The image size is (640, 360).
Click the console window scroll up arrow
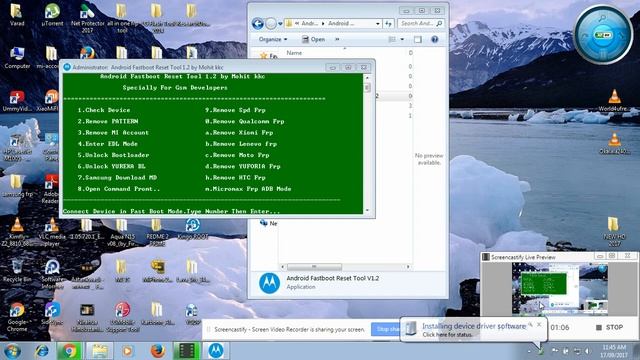point(367,77)
